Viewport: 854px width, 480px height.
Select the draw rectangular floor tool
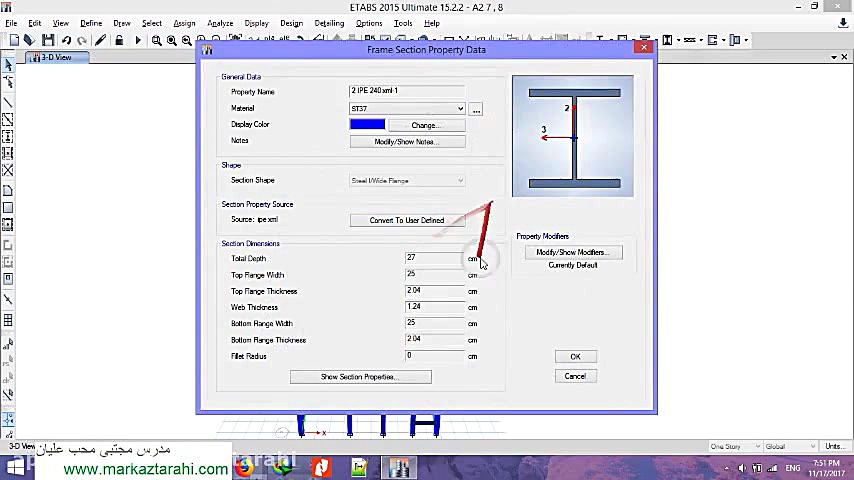[8, 208]
